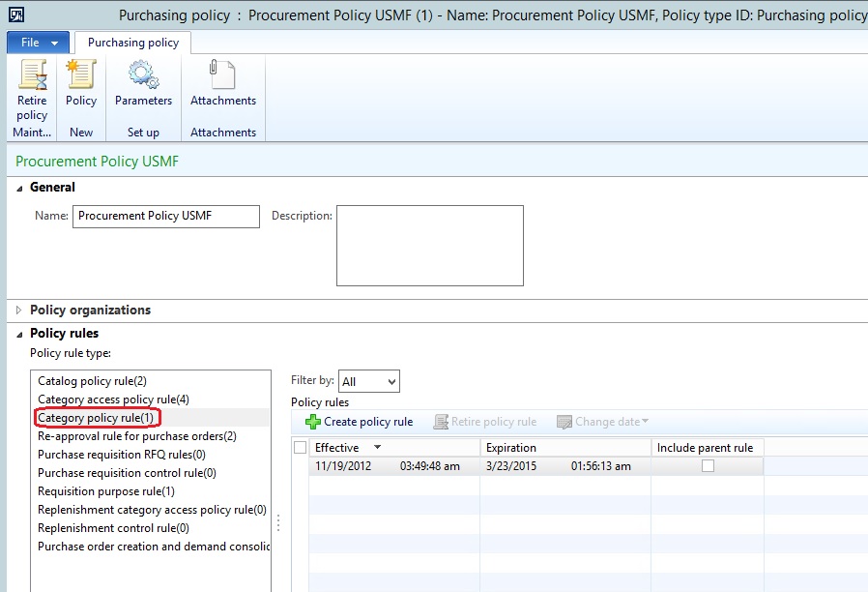
Task: Click the green plus Create policy rule icon
Action: [313, 422]
